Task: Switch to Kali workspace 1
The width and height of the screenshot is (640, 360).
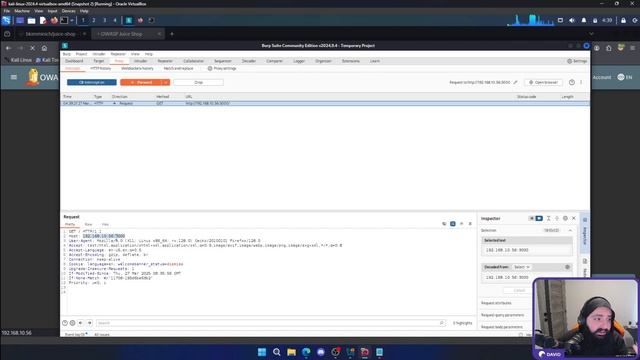Action: (x=83, y=20)
